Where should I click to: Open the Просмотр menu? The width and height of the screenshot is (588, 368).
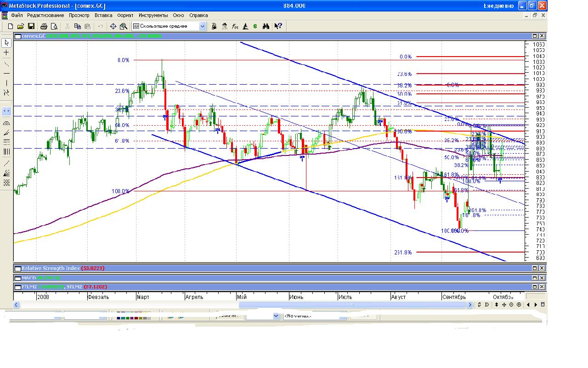pos(79,15)
